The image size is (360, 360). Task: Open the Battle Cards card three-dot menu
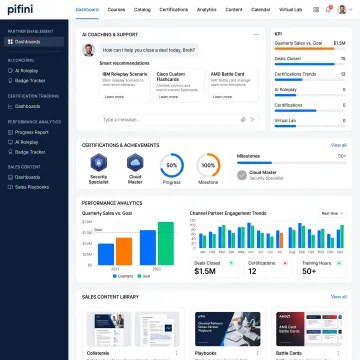[x=338, y=353]
